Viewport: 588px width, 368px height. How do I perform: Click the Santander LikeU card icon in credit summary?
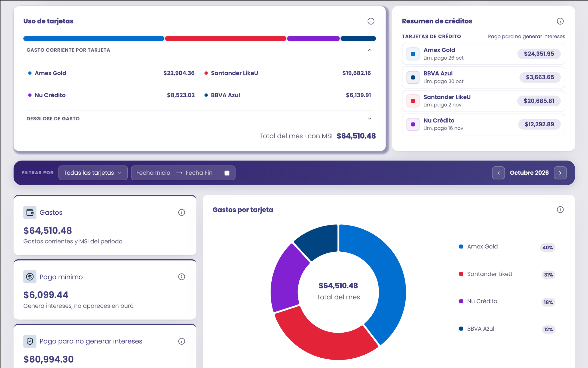[x=413, y=101]
